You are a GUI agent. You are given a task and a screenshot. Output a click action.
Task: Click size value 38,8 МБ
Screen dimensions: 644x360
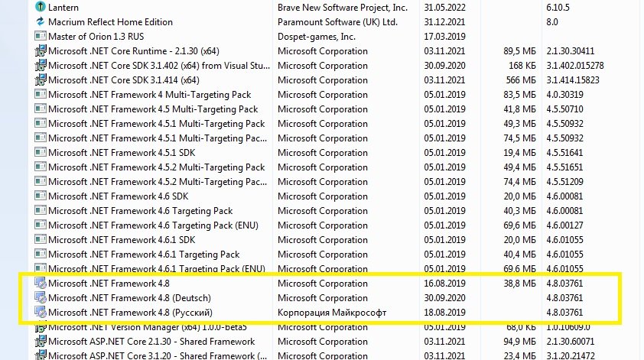point(519,284)
